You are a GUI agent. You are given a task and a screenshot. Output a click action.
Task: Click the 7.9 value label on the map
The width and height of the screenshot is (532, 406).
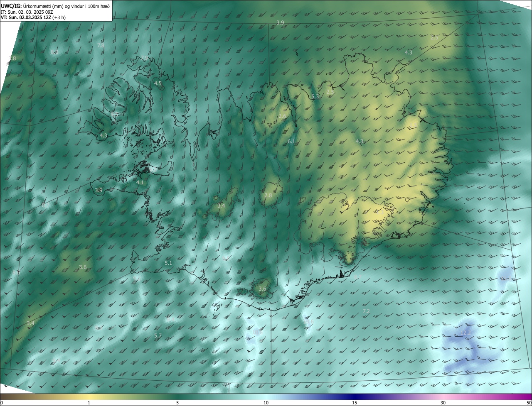(144, 58)
